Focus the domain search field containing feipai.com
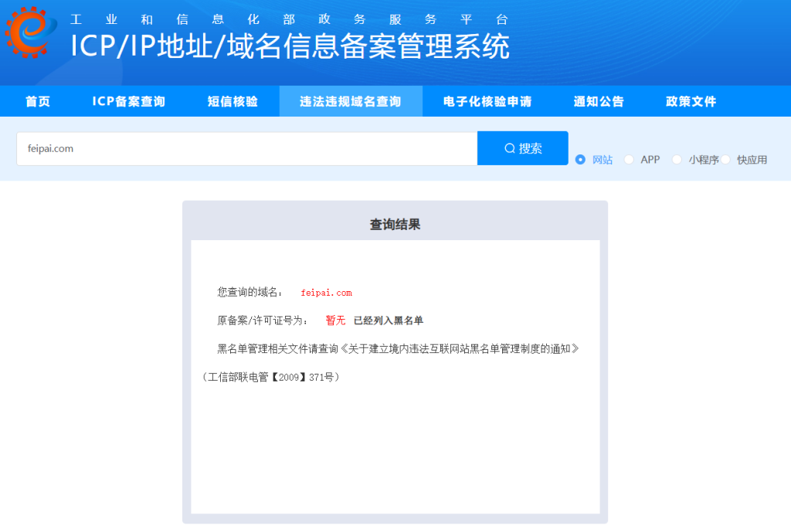Viewport: 791px width, 532px height. tap(246, 149)
